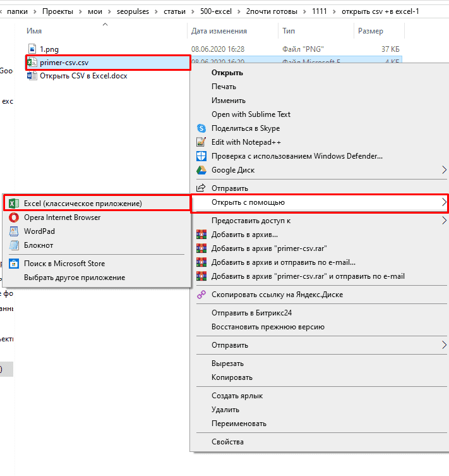Click the Excel icon in Open-with submenu

pos(14,204)
